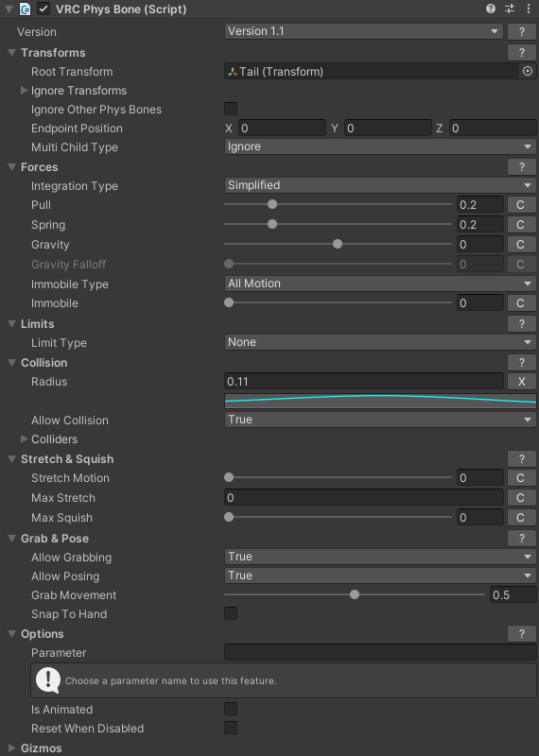Open the Integration Type dropdown
The height and width of the screenshot is (756, 539).
tap(380, 185)
